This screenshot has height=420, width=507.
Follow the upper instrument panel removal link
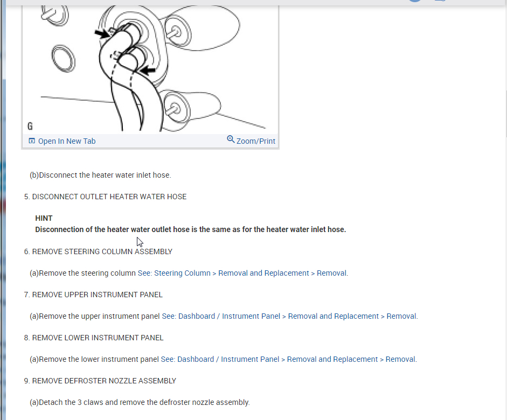(x=289, y=316)
